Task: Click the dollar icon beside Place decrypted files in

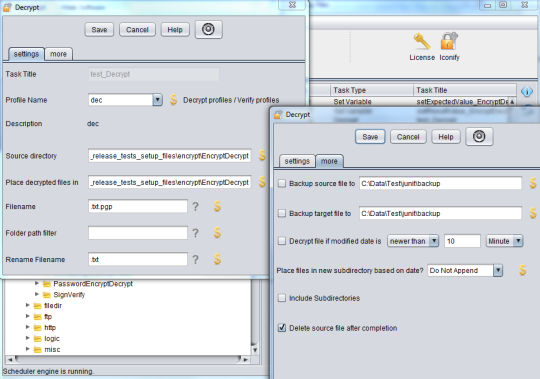Action: click(x=262, y=182)
